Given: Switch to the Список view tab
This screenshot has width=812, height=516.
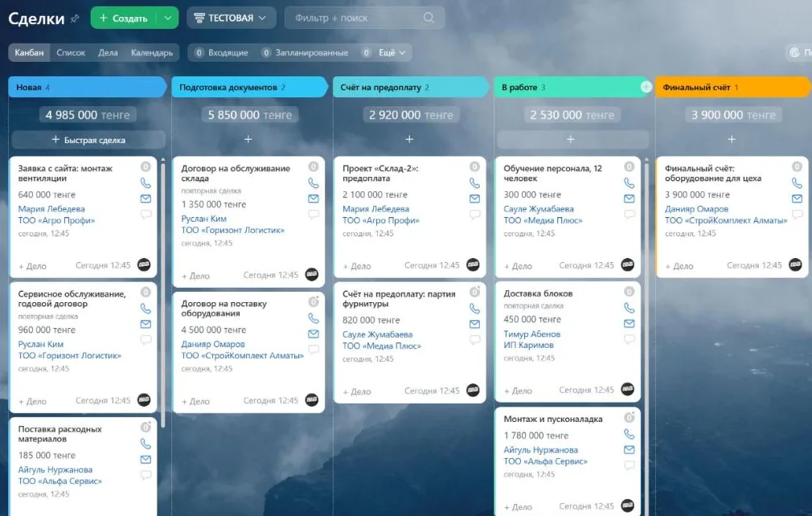Looking at the screenshot, I should pos(71,53).
